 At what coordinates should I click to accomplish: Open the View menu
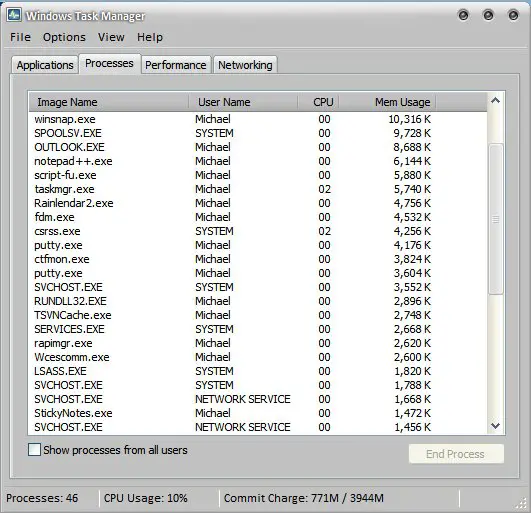click(x=111, y=37)
